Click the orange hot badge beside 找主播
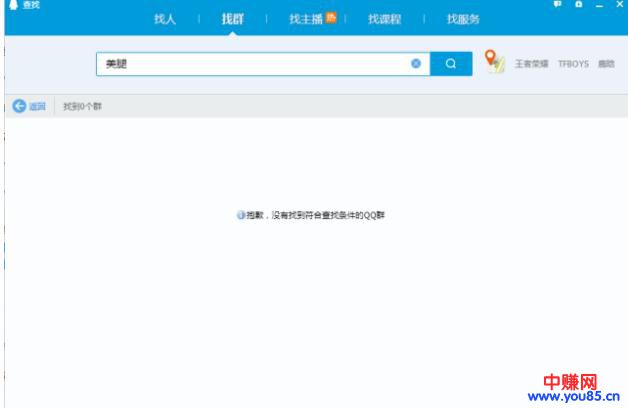Screen dimensions: 628x408 click(331, 16)
